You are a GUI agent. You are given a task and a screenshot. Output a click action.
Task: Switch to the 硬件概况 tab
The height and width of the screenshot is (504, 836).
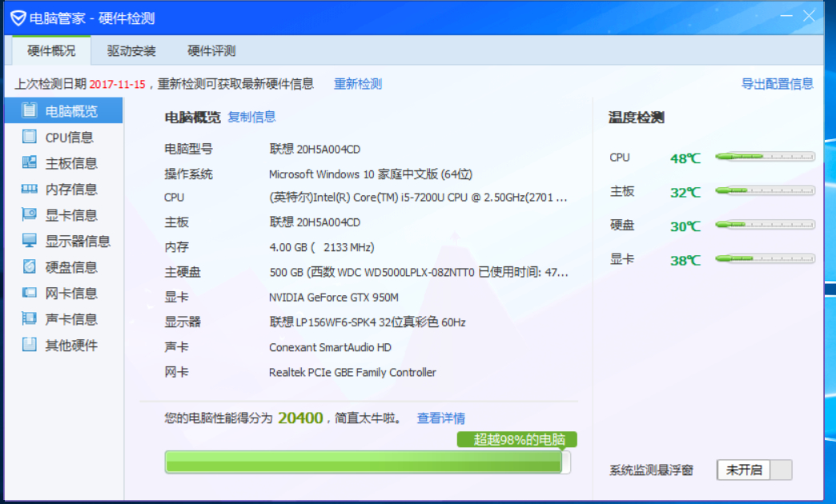(52, 50)
